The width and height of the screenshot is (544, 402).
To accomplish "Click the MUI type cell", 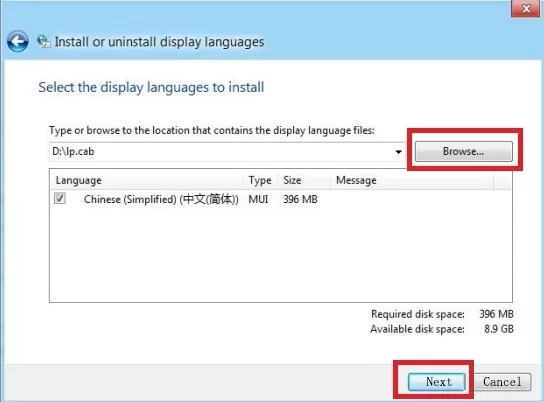I will 258,199.
